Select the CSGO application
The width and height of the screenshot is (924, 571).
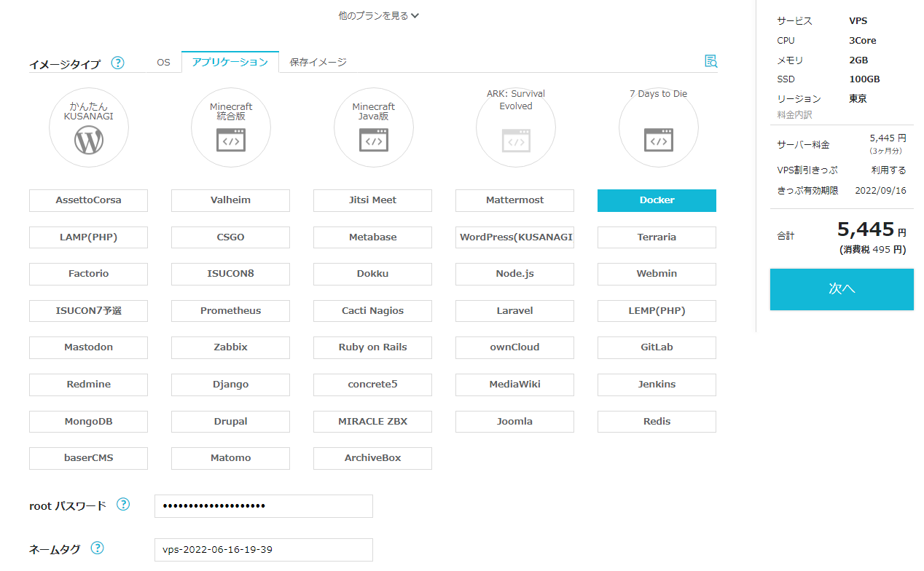pos(230,237)
